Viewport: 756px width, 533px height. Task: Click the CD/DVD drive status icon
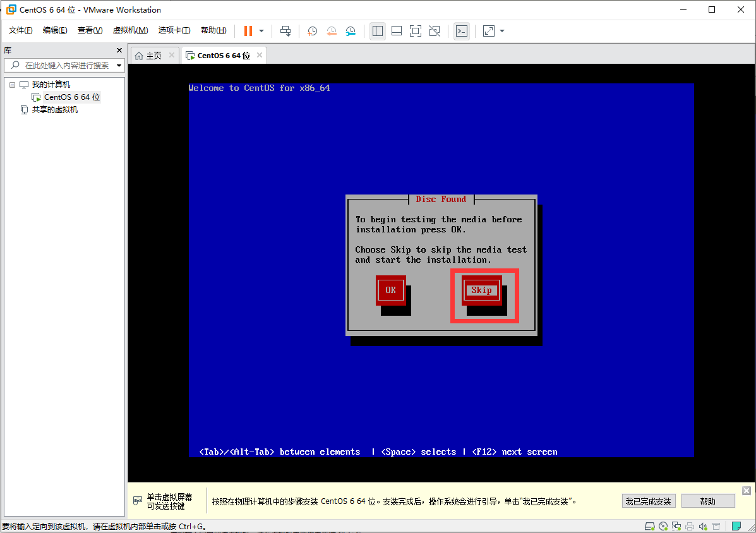[x=663, y=526]
